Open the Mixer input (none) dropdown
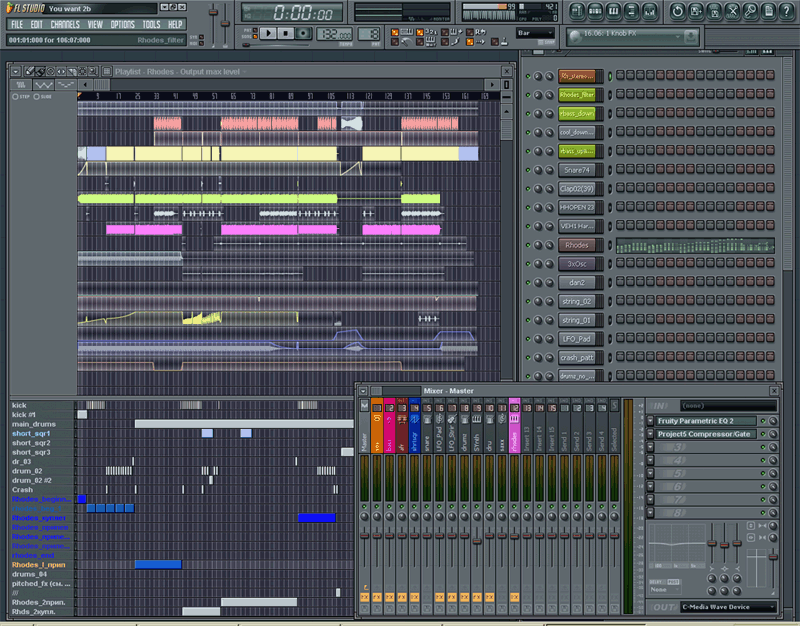Screen dimensions: 800x626 (729, 406)
